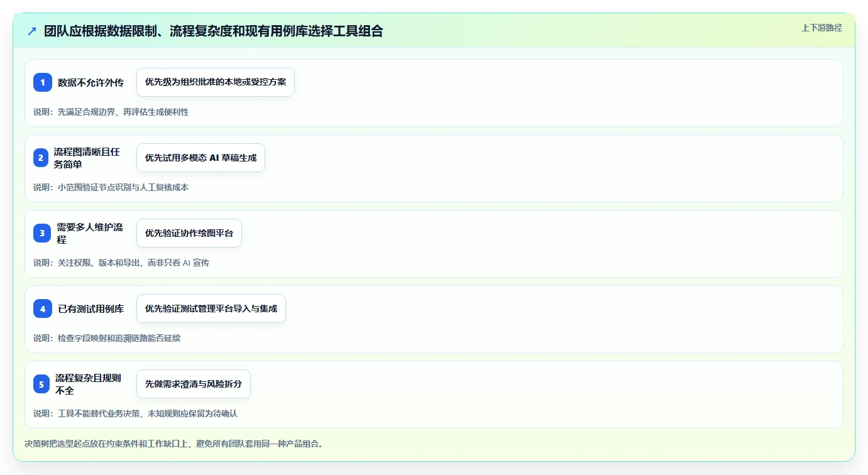868x475 pixels.
Task: Select the 优先验证协作绘图平台 box
Action: (189, 233)
